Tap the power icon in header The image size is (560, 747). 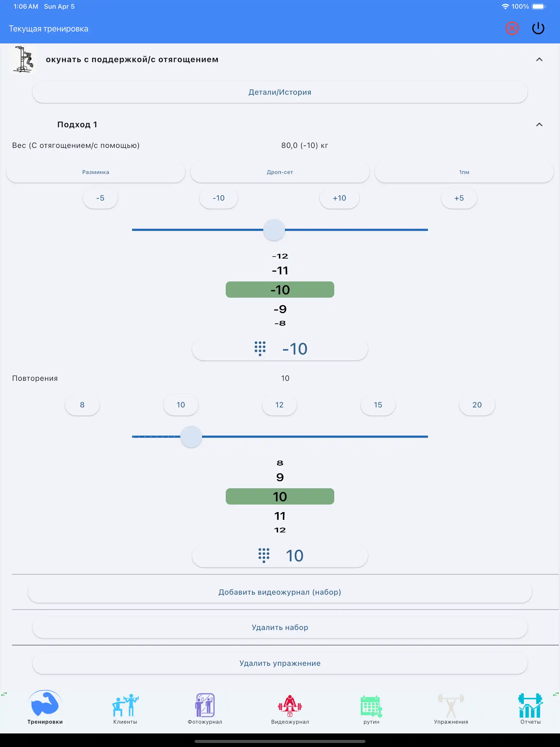coord(538,29)
